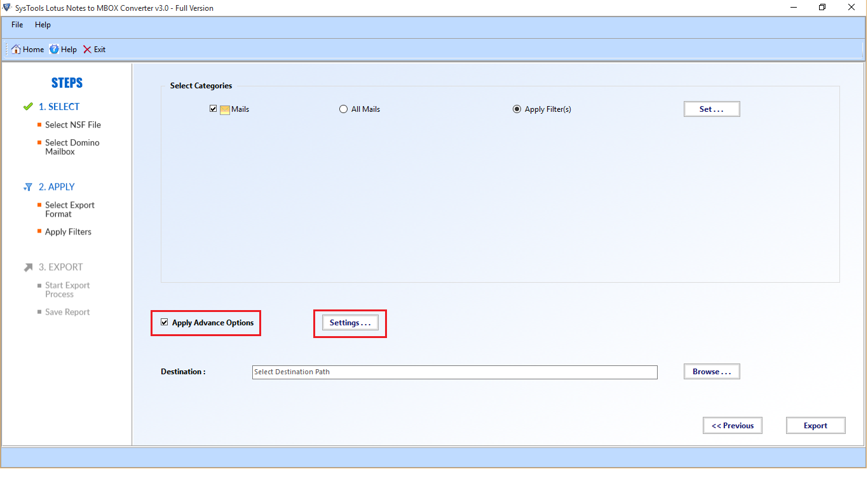Click the 2. APPLY step heading

(x=57, y=187)
